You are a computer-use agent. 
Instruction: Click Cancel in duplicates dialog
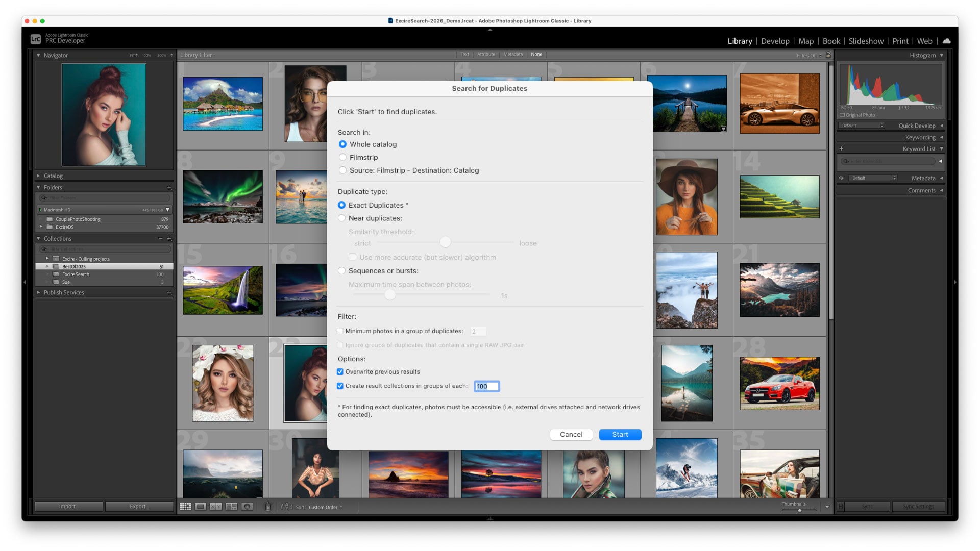(x=571, y=435)
